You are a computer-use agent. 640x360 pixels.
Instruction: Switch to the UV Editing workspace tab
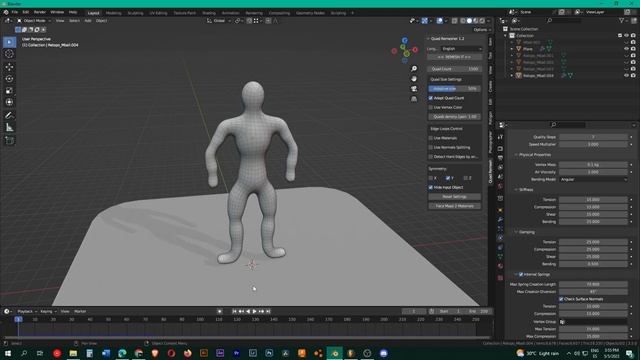pos(158,13)
